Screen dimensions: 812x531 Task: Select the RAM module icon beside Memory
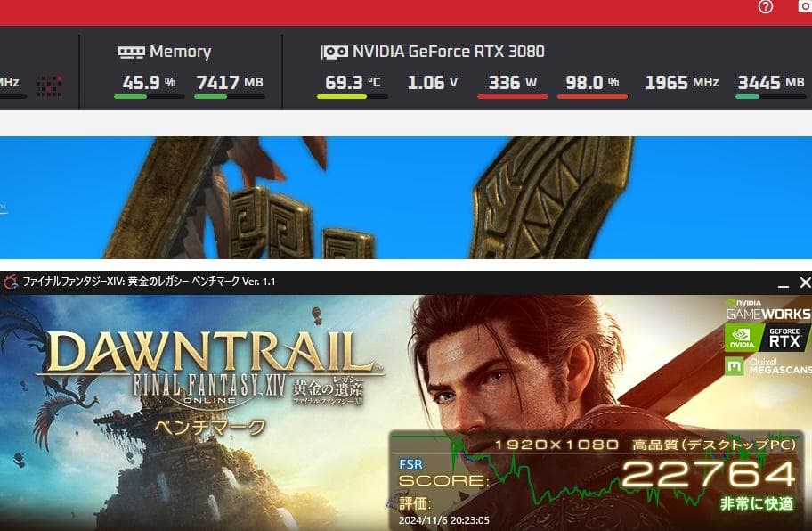[x=132, y=52]
